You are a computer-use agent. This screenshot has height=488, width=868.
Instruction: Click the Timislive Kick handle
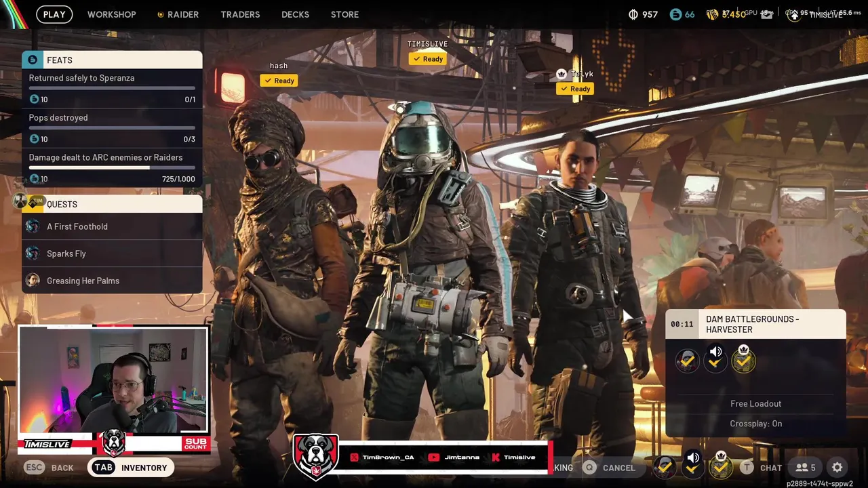(513, 457)
